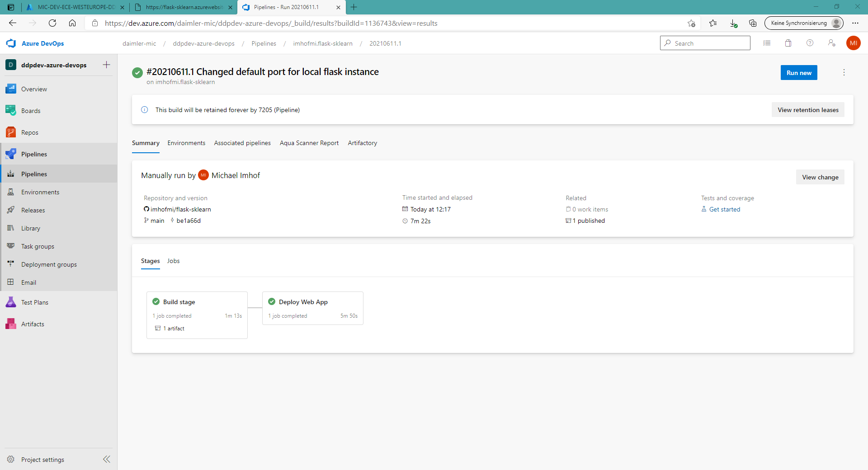Click the browser address bar URL

271,23
